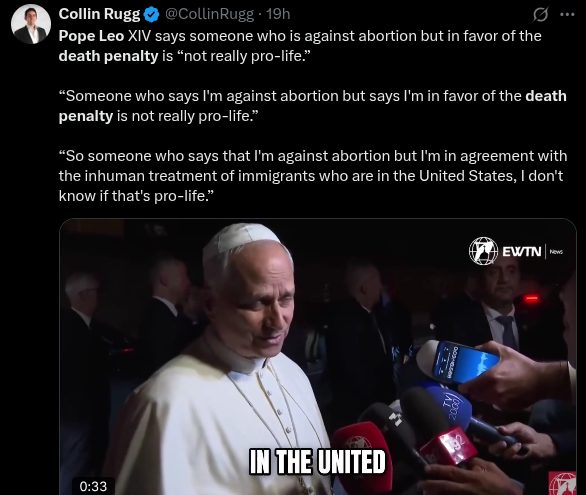Click the Collin Rugg display name

click(x=99, y=14)
